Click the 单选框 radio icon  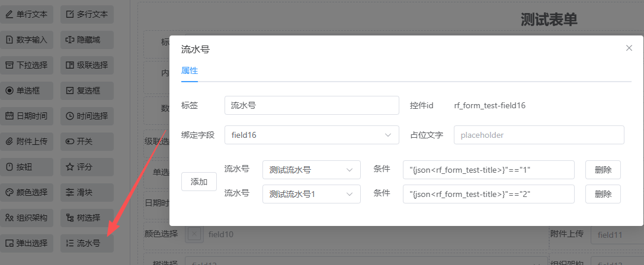(9, 91)
